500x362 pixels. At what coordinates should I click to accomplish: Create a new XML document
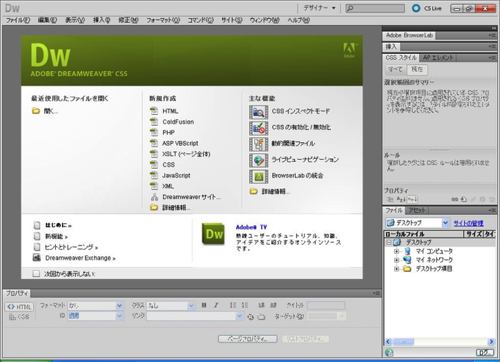click(x=168, y=186)
